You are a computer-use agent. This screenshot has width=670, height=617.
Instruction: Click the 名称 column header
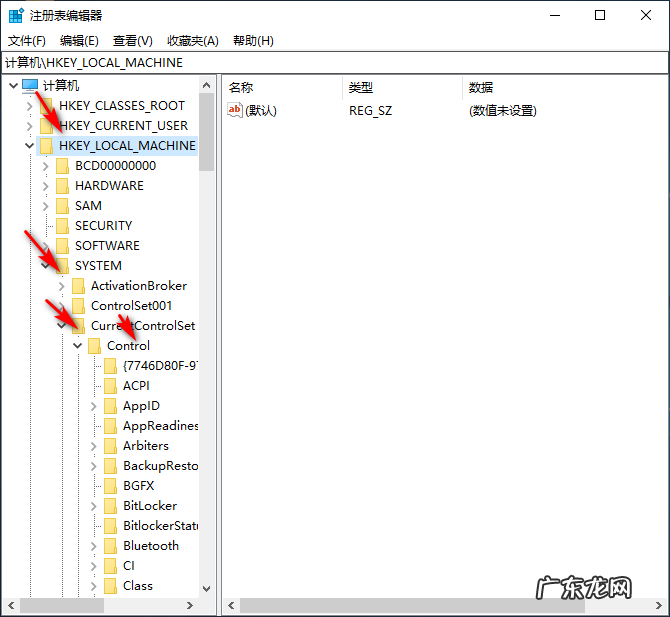pyautogui.click(x=282, y=88)
